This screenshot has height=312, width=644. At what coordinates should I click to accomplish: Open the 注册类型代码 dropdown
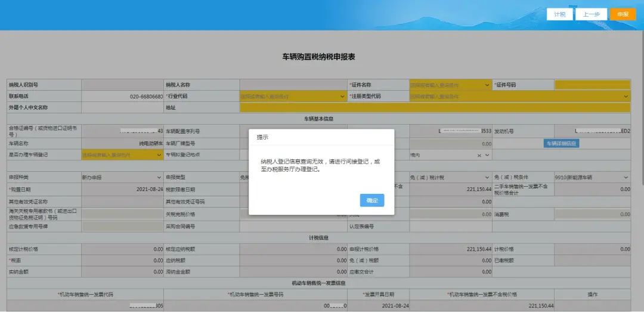tap(520, 97)
